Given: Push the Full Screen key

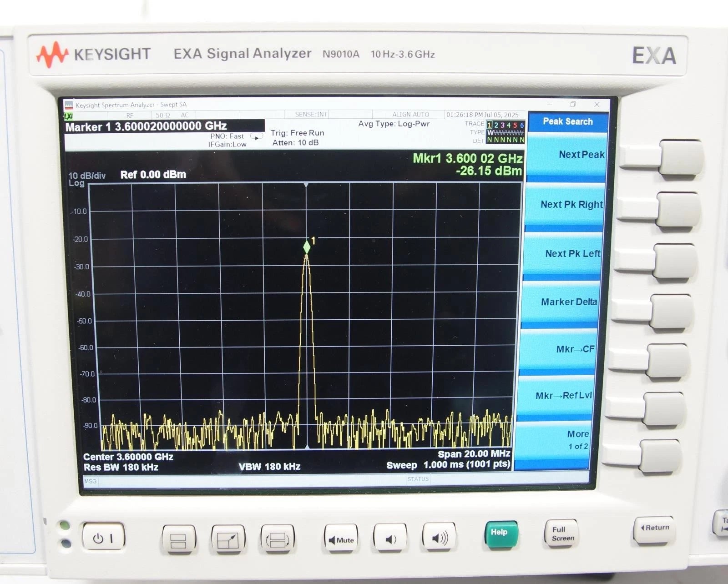Looking at the screenshot, I should pos(562,534).
